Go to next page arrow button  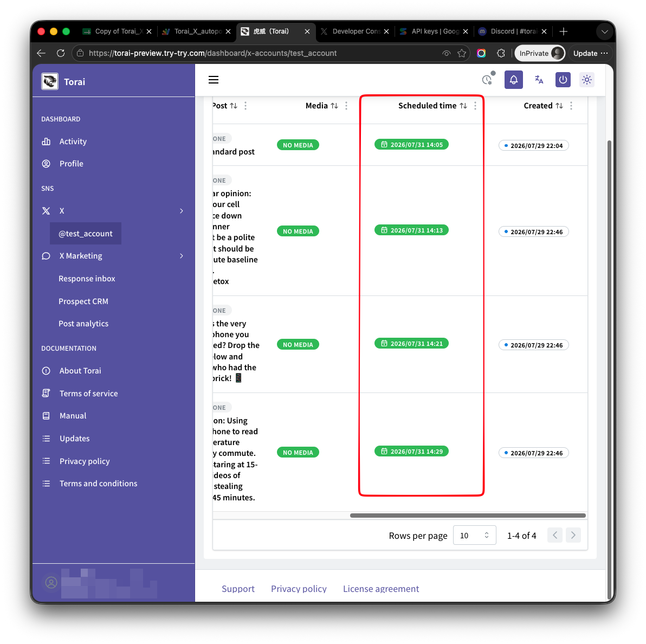573,535
